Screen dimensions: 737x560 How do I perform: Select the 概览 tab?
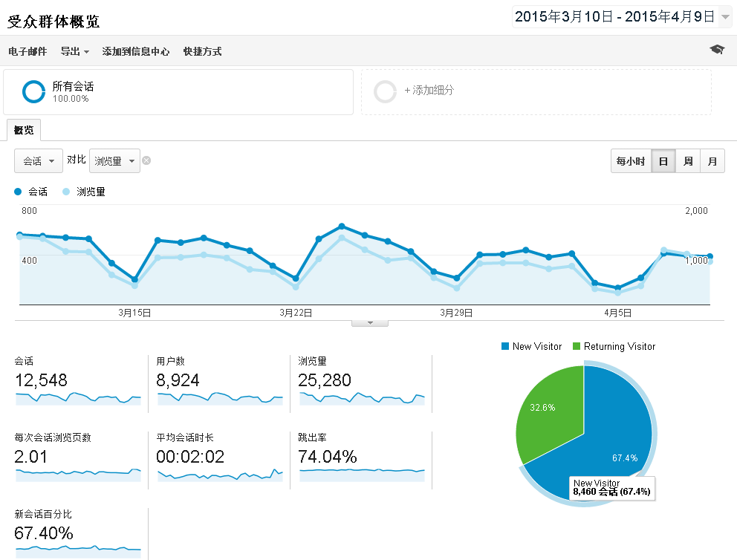tap(23, 129)
